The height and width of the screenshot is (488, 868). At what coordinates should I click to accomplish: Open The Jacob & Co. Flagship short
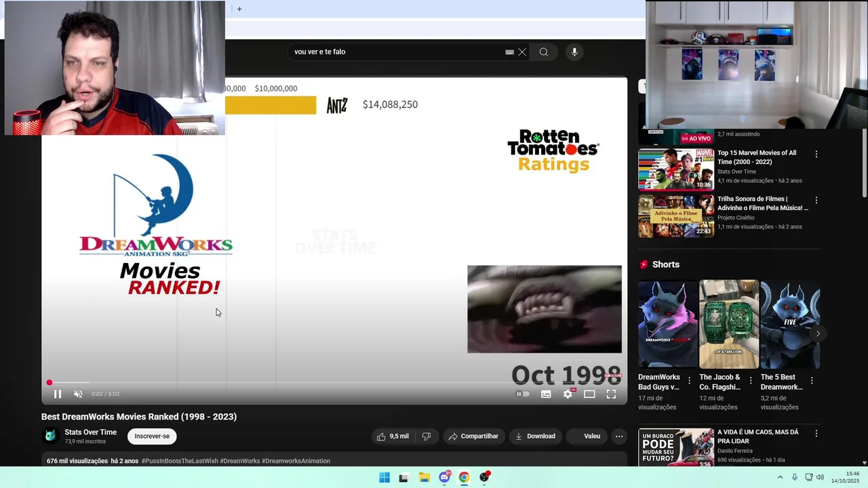[x=729, y=324]
